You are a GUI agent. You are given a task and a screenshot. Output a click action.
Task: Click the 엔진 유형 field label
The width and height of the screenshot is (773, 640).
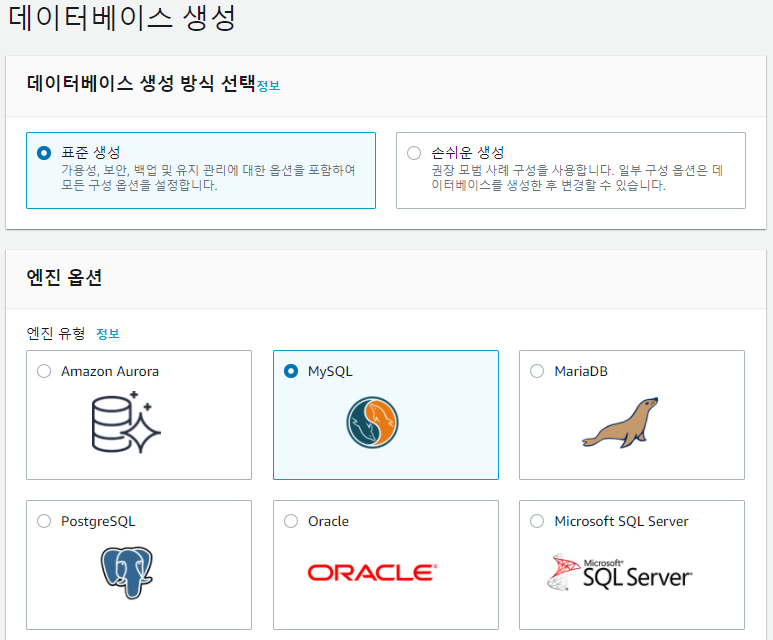56,334
